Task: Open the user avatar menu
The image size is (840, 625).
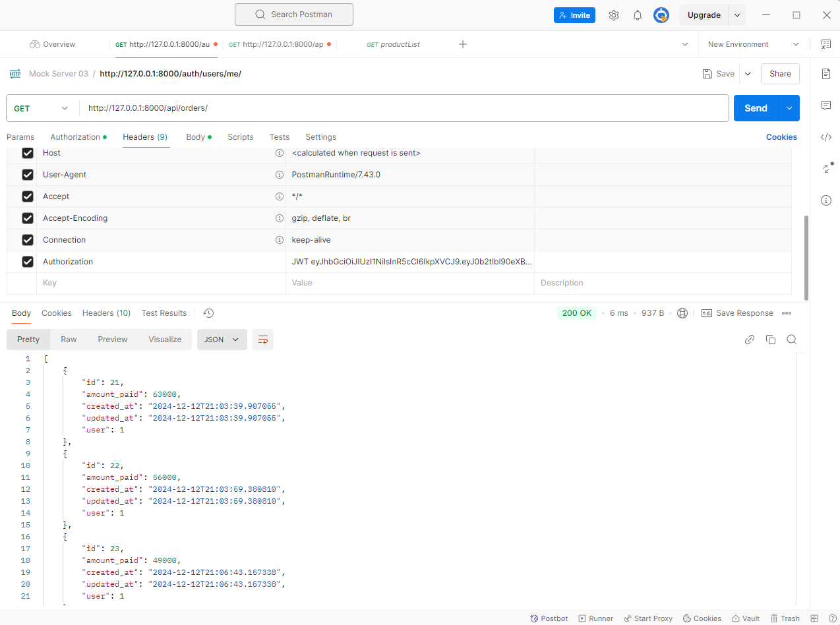Action: [661, 15]
